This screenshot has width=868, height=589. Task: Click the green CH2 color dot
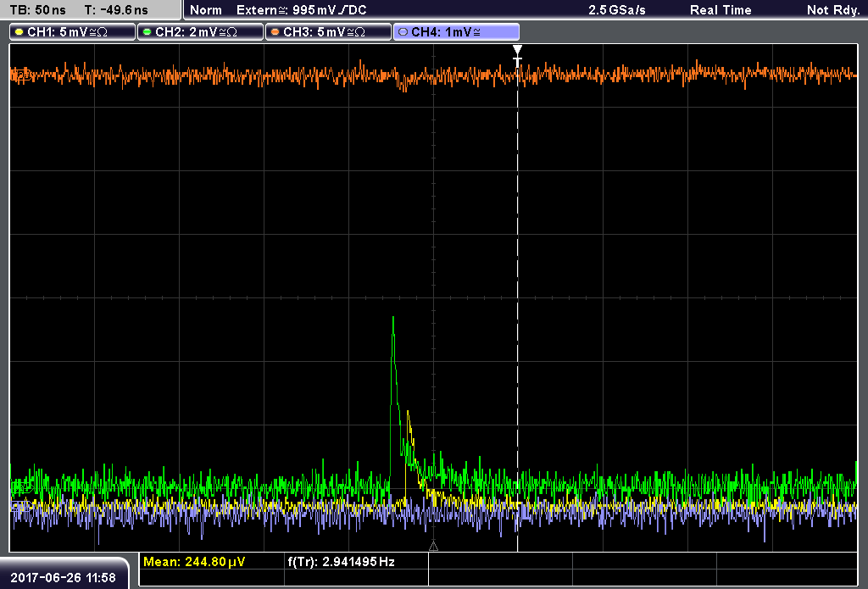click(x=147, y=32)
